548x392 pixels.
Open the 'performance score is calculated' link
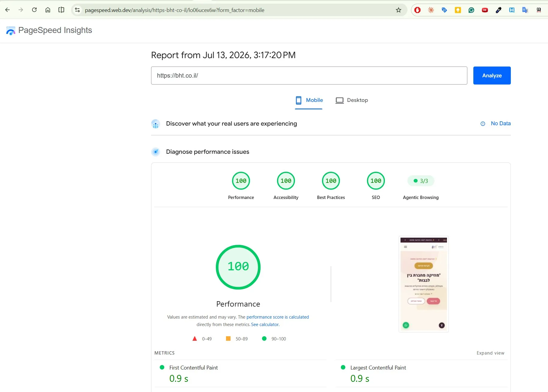[x=278, y=317]
